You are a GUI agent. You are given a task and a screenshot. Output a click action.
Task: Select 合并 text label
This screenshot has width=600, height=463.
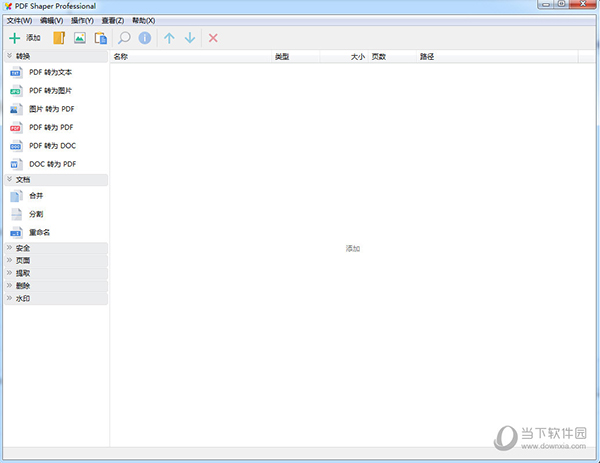tap(36, 196)
